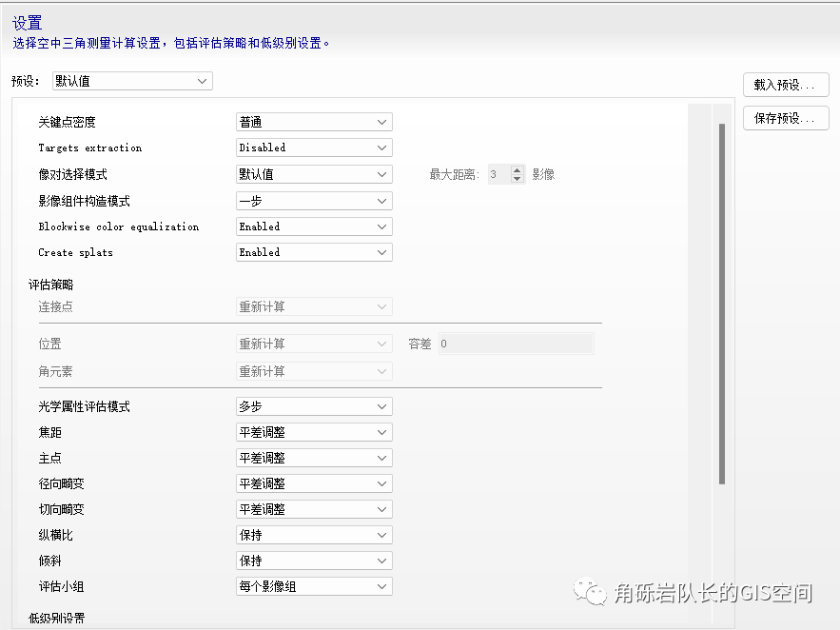Screen dimensions: 840x630
Task: Open the Targets extraction dropdown
Action: 313,148
